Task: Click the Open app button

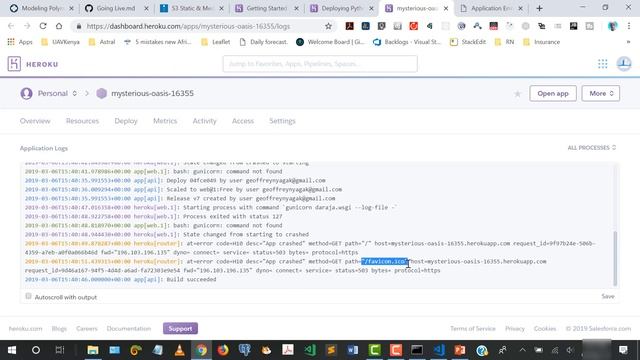Action: point(553,93)
